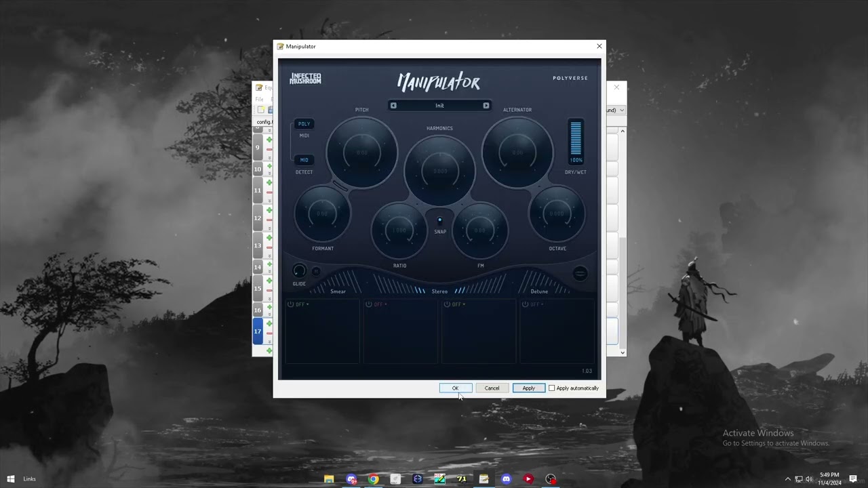Open the red play-button app in taskbar
Viewport: 868px width, 488px height.
528,479
